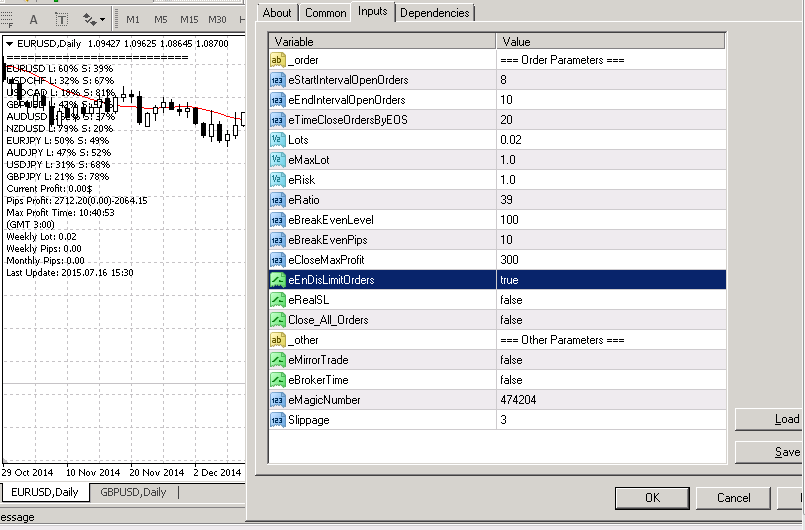Open the Dependencies tab
The height and width of the screenshot is (530, 805).
point(434,13)
